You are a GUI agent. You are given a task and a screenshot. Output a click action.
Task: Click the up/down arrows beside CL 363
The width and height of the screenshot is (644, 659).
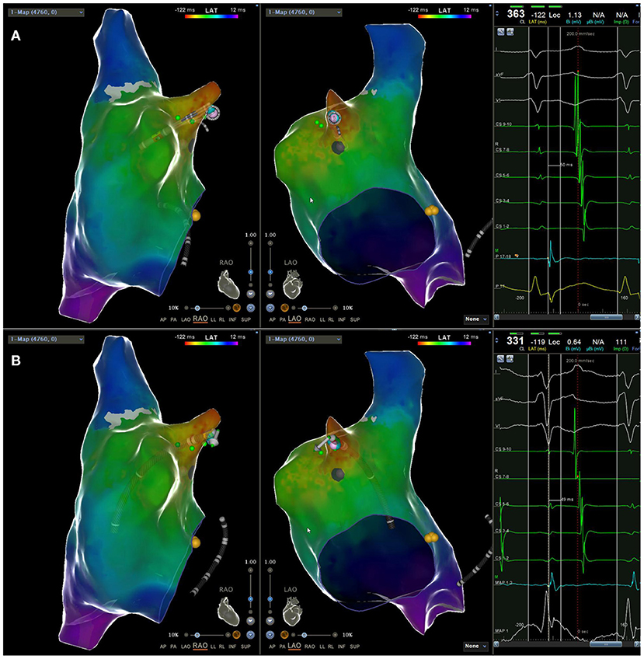[498, 13]
